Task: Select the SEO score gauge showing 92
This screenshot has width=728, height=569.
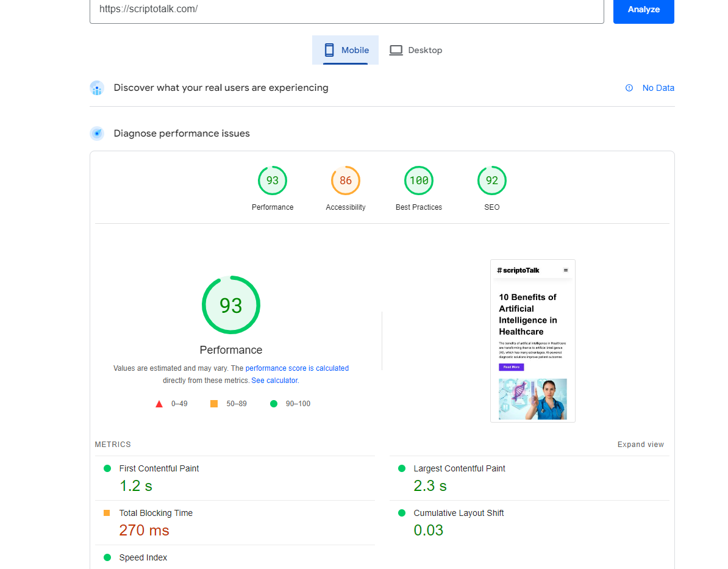Action: coord(492,180)
